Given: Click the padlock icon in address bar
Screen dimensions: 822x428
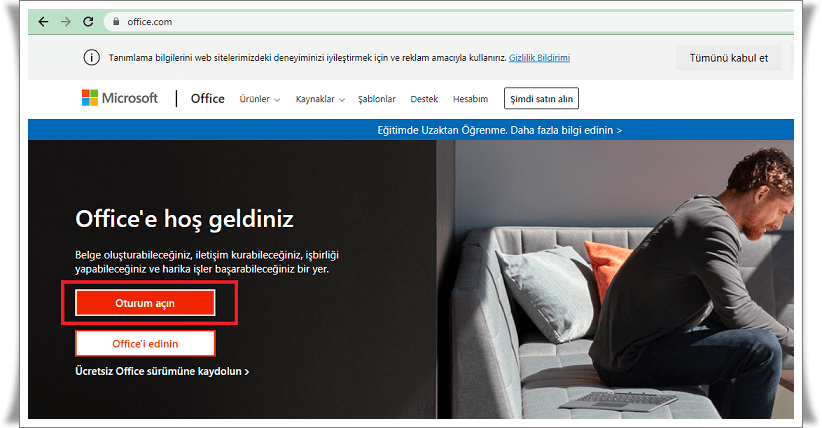Looking at the screenshot, I should click(x=116, y=22).
